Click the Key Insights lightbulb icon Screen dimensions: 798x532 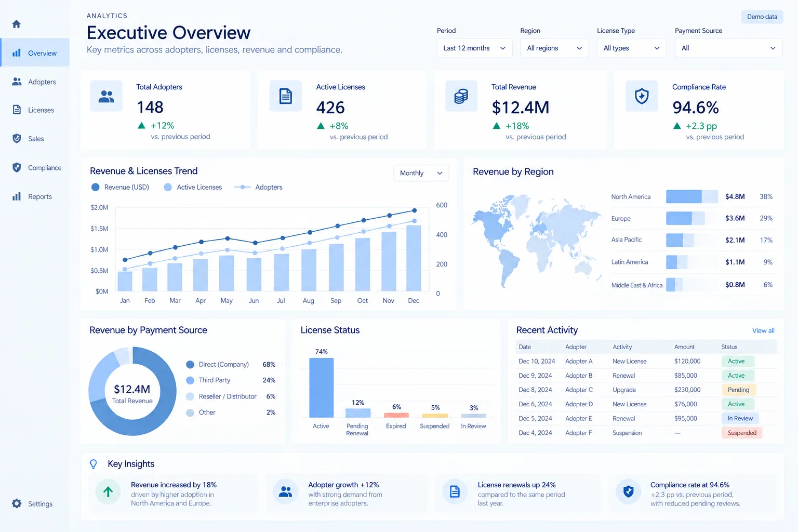[94, 464]
